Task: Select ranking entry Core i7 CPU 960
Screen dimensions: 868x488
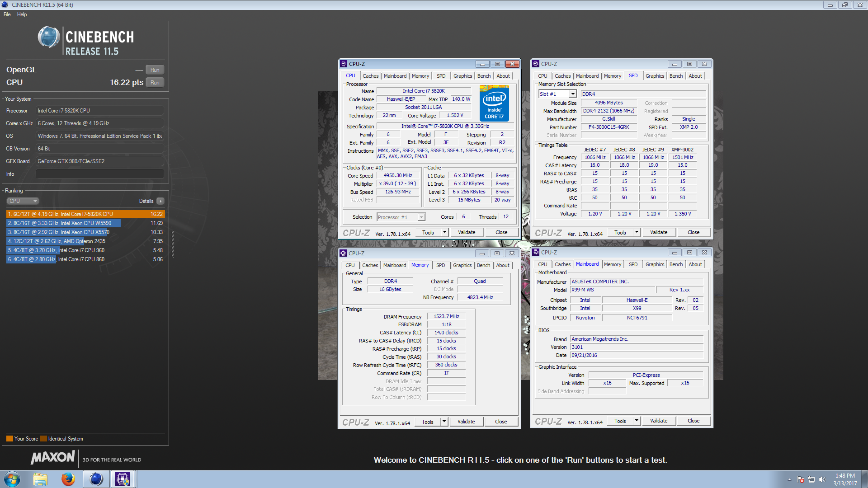Action: (x=85, y=250)
